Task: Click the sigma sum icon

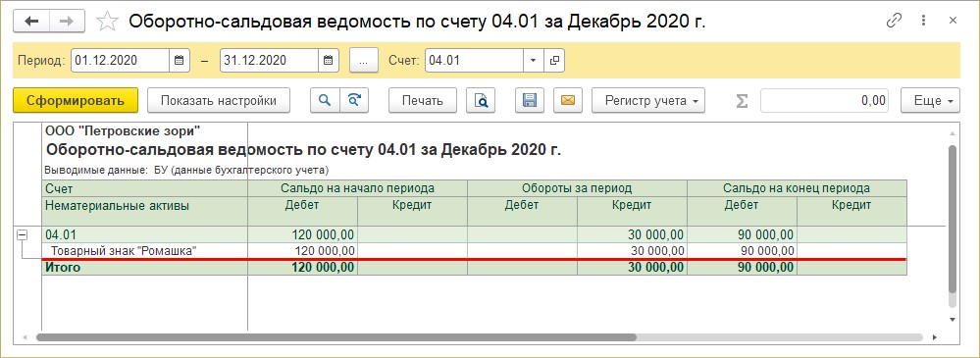Action: (742, 101)
